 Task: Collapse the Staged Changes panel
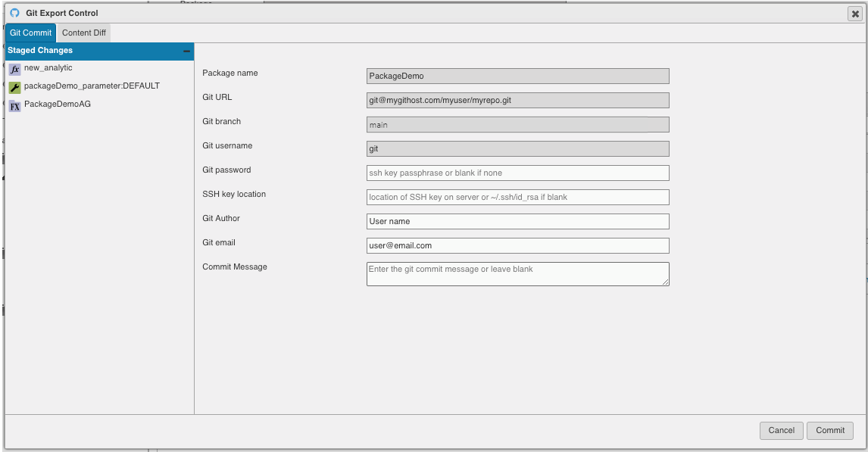pos(186,51)
